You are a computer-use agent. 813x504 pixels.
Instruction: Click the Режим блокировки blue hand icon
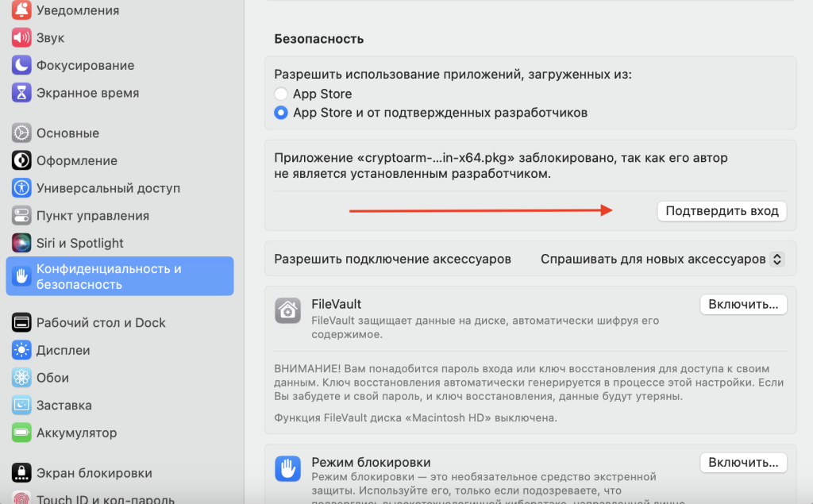[287, 469]
